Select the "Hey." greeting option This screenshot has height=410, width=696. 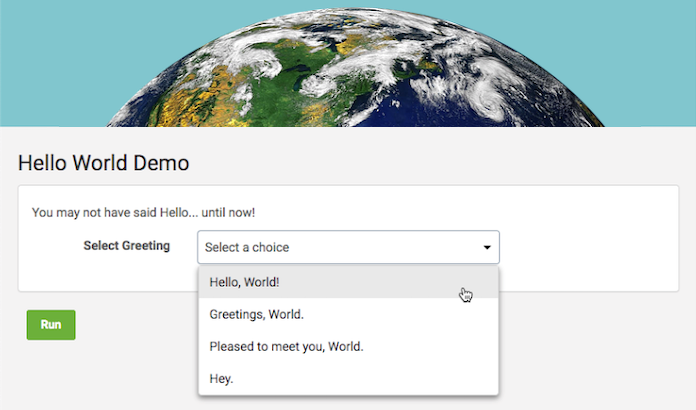point(221,379)
